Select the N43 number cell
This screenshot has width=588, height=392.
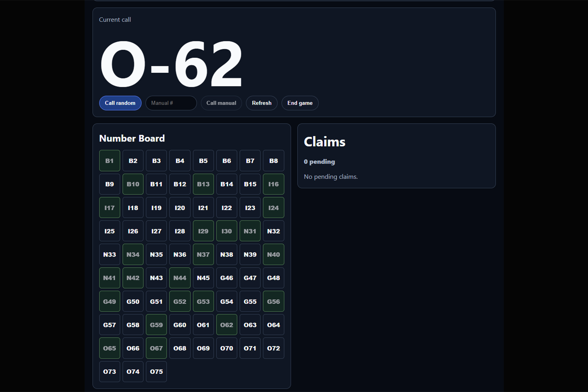[156, 278]
